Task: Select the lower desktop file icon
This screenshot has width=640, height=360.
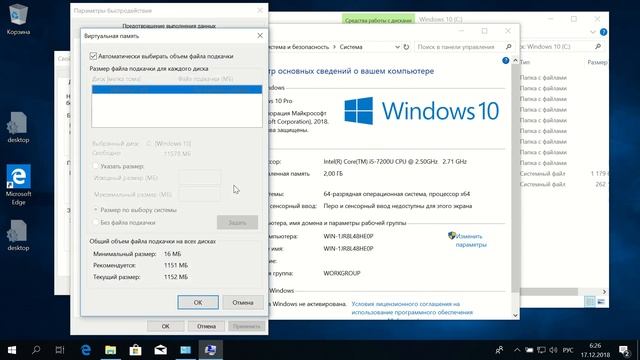Action: click(18, 236)
